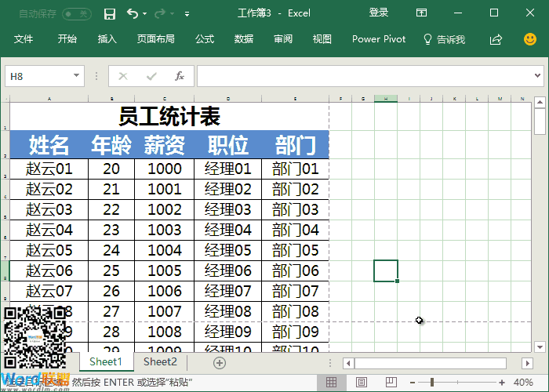549x392 pixels.
Task: Switch to the 数据 ribbon tab
Action: pos(244,39)
